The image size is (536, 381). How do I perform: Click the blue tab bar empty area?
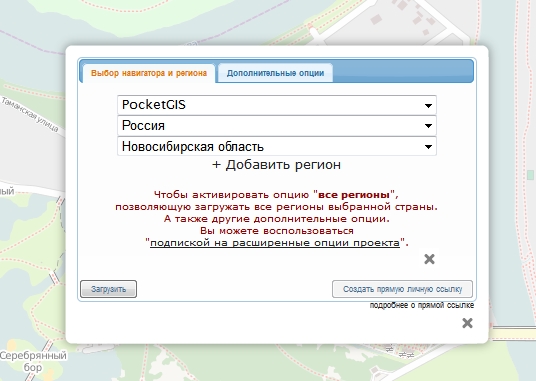coord(403,72)
